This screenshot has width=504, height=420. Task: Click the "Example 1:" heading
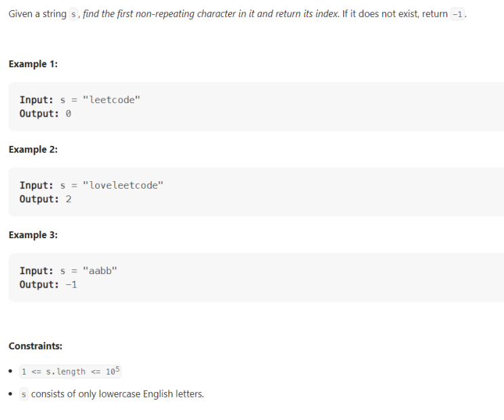pyautogui.click(x=33, y=64)
